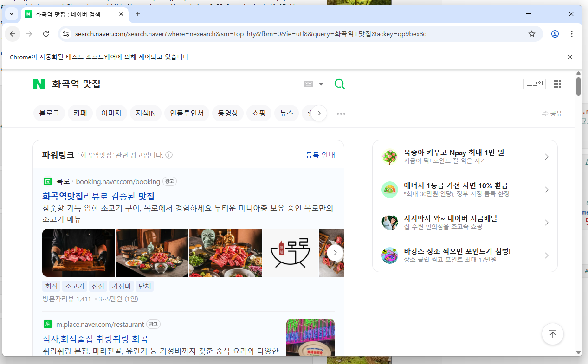This screenshot has width=588, height=364.
Task: Open the 목로 logo image
Action: (x=291, y=253)
